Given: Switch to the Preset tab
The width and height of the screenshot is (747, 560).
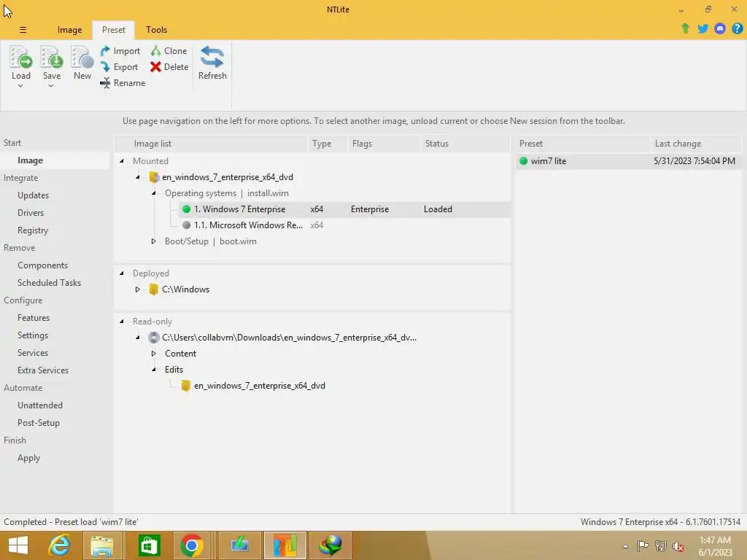Looking at the screenshot, I should click(x=113, y=30).
